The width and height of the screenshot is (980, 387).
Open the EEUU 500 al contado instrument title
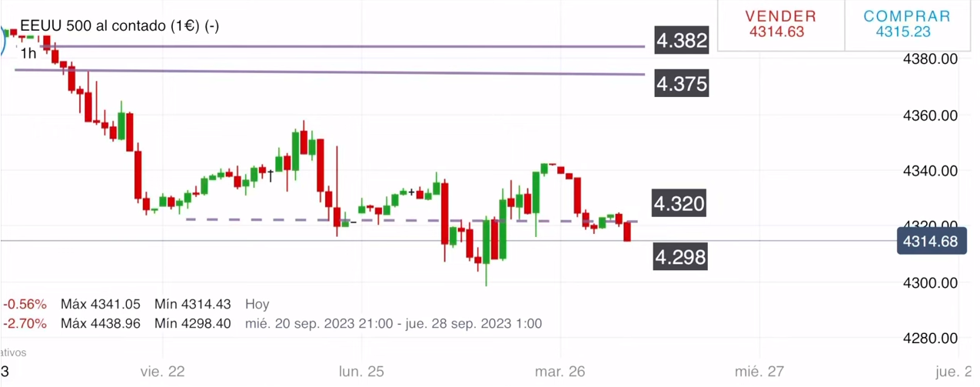click(119, 26)
